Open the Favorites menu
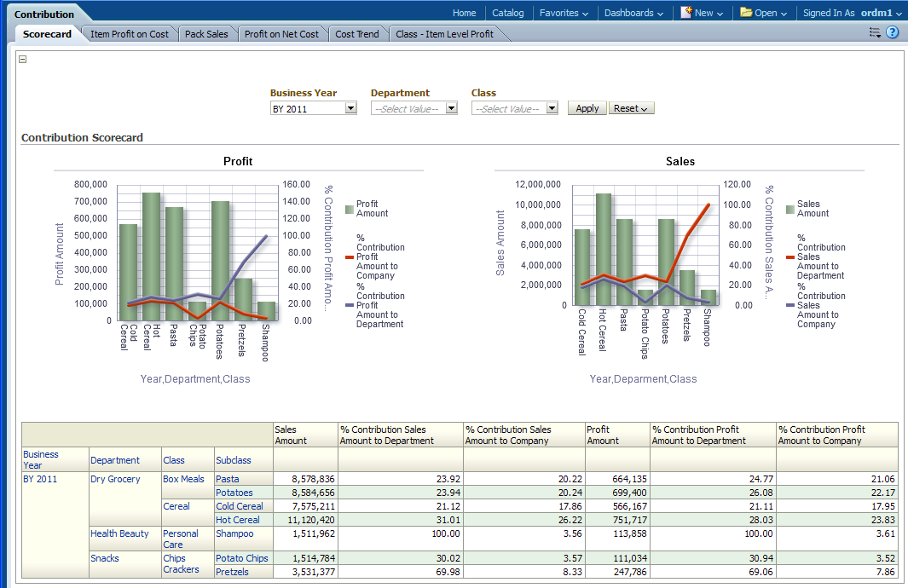The height and width of the screenshot is (588, 908). [564, 13]
